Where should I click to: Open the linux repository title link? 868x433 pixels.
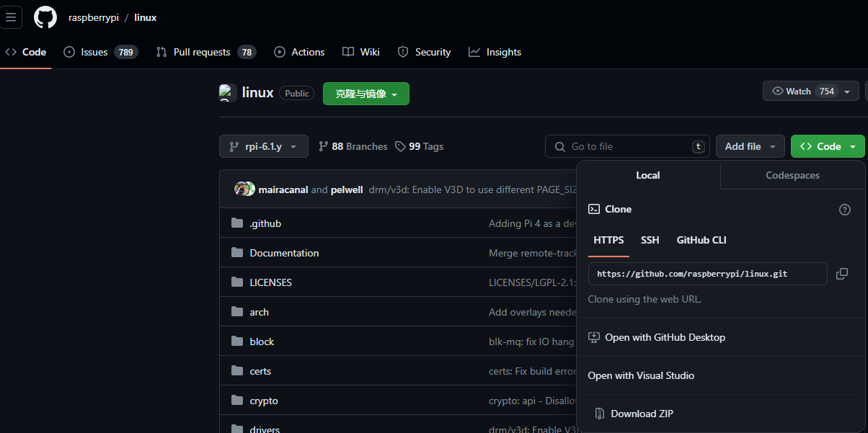(x=257, y=93)
